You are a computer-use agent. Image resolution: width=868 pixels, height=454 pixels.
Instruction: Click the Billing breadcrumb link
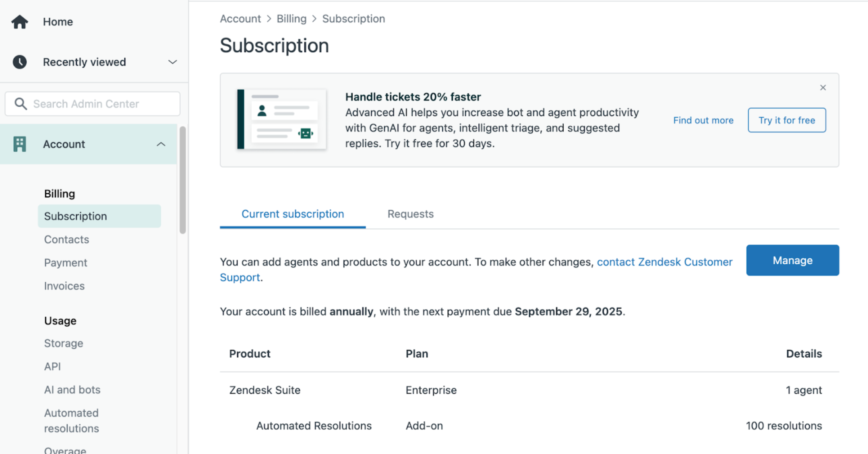[x=292, y=19]
